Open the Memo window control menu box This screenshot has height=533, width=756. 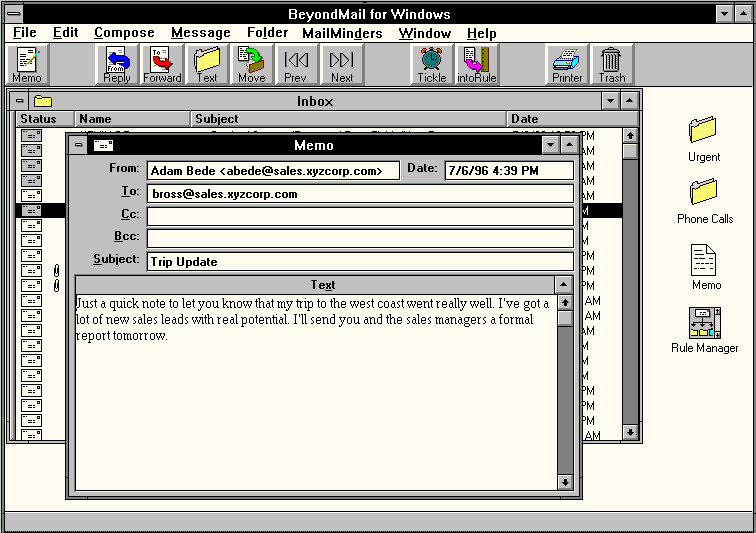point(79,145)
